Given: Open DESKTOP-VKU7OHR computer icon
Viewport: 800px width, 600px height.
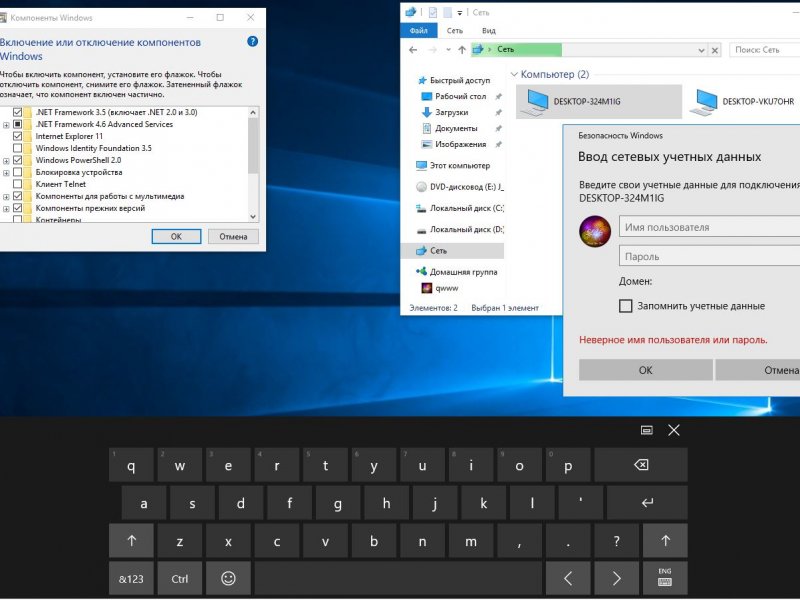Looking at the screenshot, I should pos(744,102).
